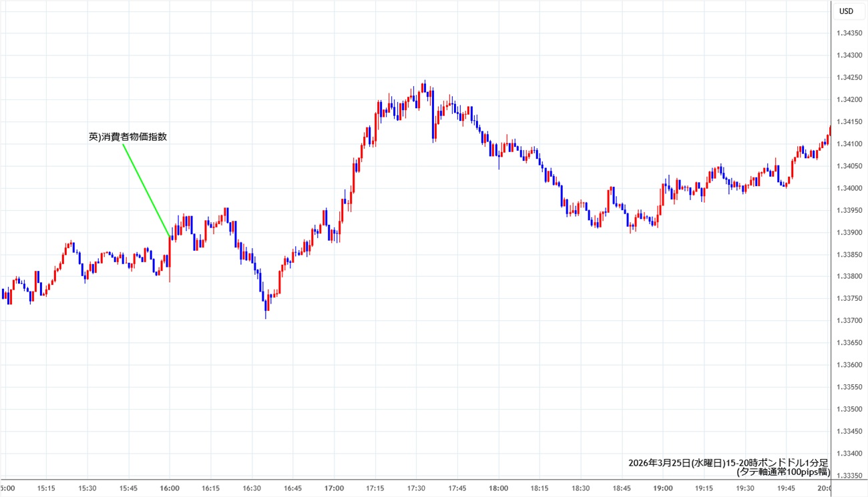Click the タテ軸通常100pips幅 caption text
Image resolution: width=868 pixels, height=497 pixels.
pos(783,472)
